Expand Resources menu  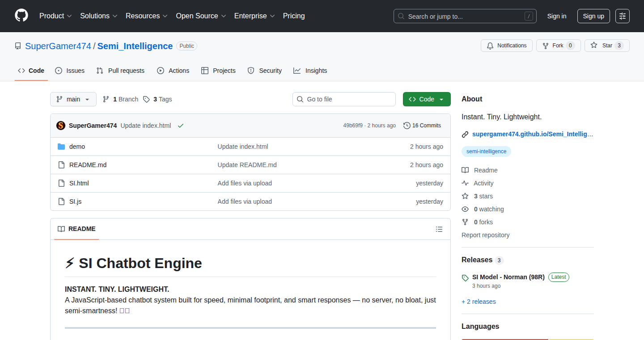coord(147,16)
